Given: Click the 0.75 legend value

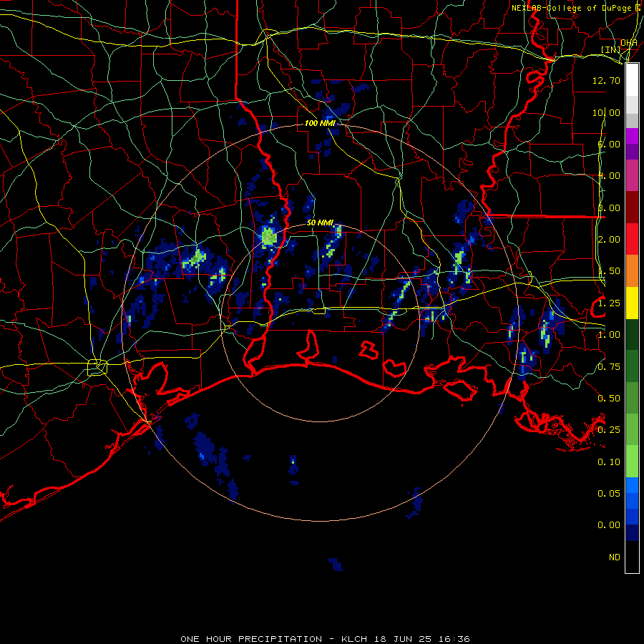Looking at the screenshot, I should coord(609,367).
